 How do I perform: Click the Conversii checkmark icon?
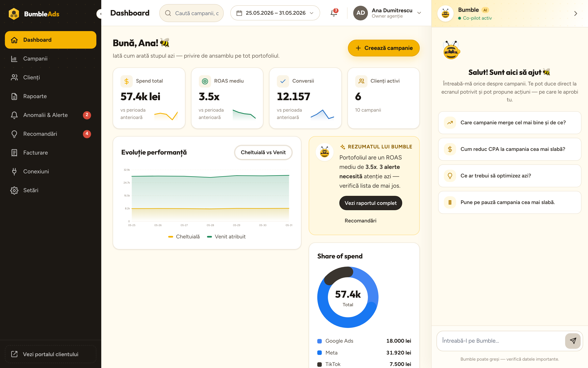(x=283, y=81)
